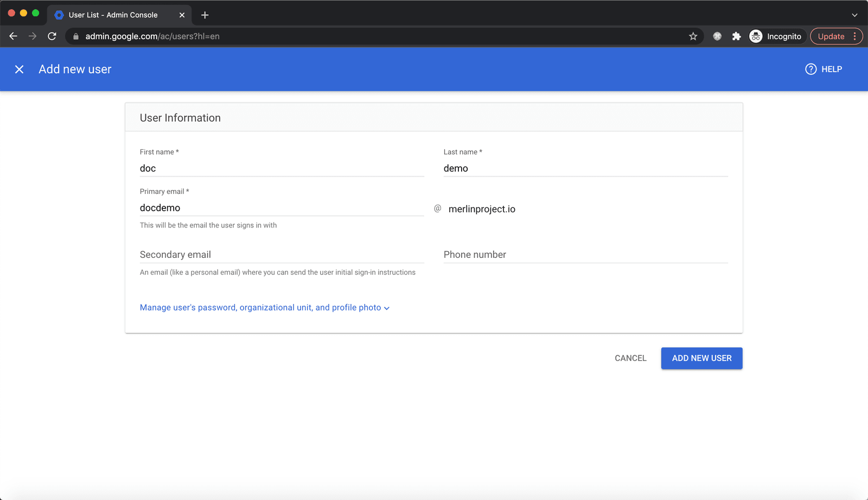Screen dimensions: 868x500
Task: Reload the admin console page
Action: (x=52, y=36)
